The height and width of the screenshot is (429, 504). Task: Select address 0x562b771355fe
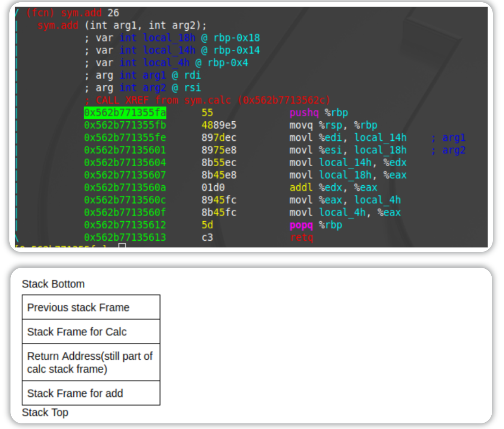click(x=125, y=137)
